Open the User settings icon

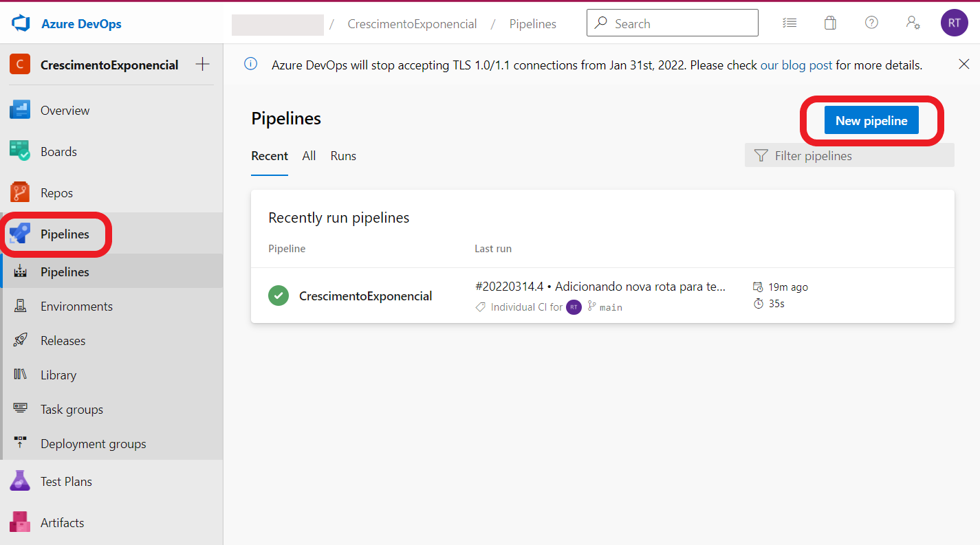pyautogui.click(x=913, y=23)
